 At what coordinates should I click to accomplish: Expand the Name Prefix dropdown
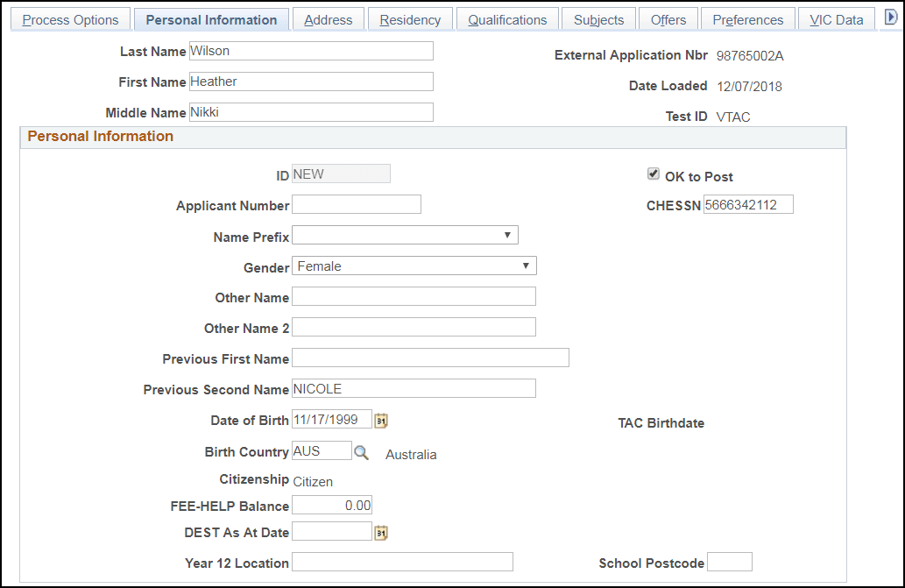508,234
